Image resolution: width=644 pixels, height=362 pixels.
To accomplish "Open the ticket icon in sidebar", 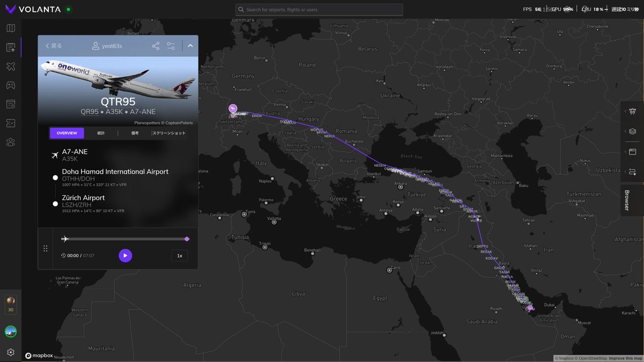I will point(11,123).
